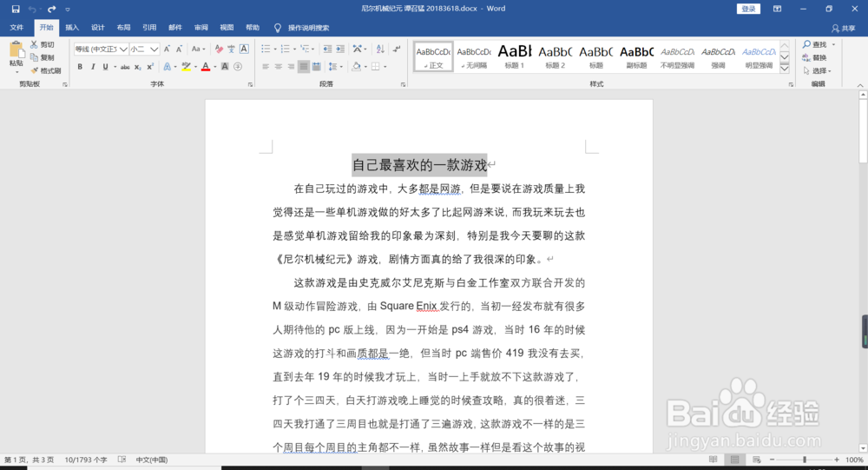Apply strikethrough abc formatting
This screenshot has width=868, height=470.
[x=125, y=67]
